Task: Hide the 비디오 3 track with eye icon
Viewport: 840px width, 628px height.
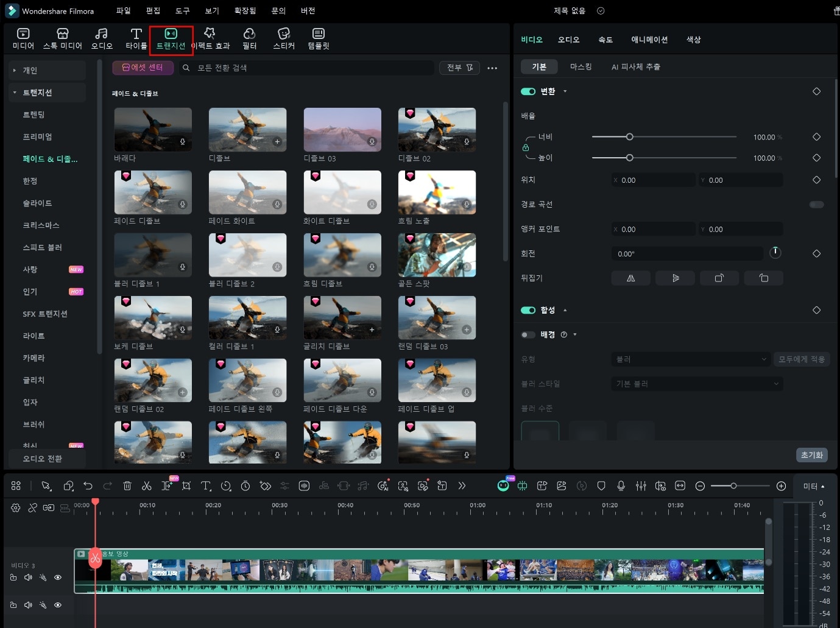Action: (58, 577)
